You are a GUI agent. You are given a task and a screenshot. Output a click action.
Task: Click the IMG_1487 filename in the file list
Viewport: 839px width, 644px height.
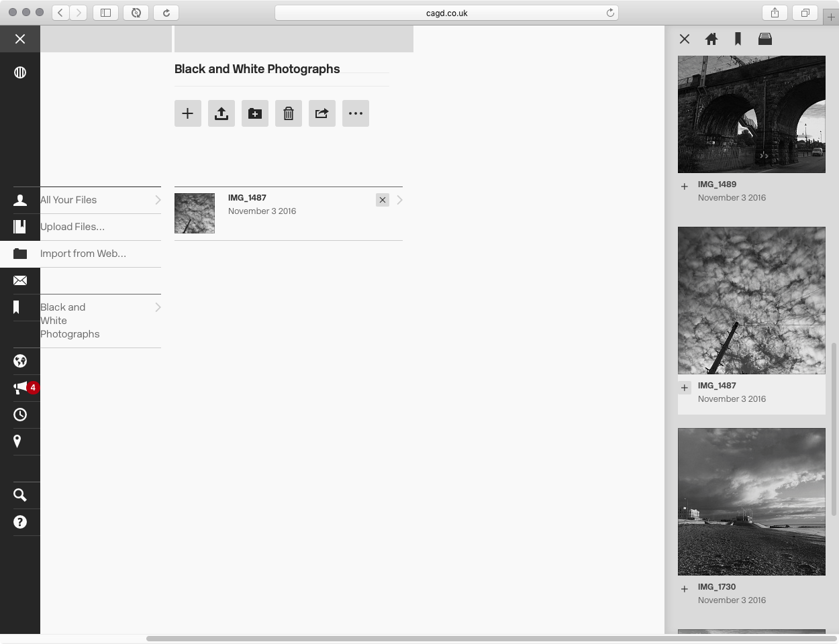click(247, 198)
